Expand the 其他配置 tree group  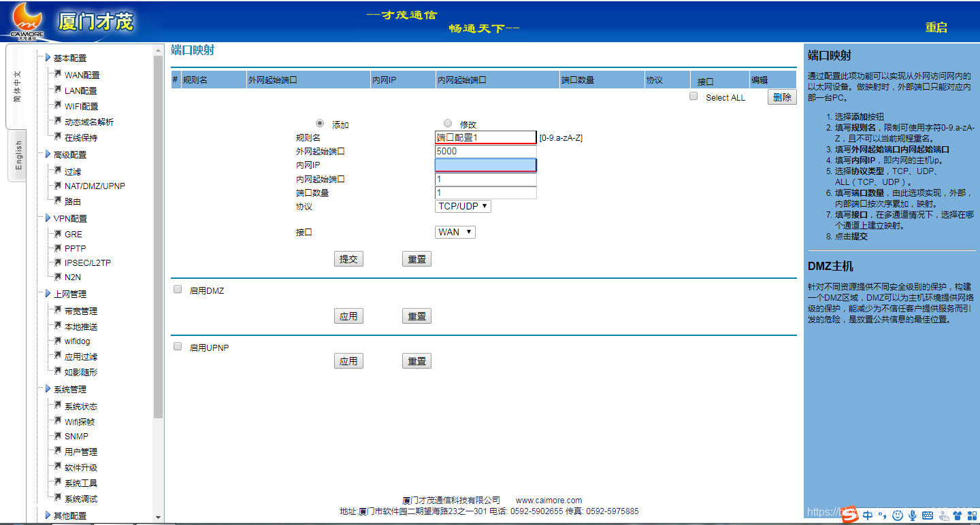pos(48,515)
